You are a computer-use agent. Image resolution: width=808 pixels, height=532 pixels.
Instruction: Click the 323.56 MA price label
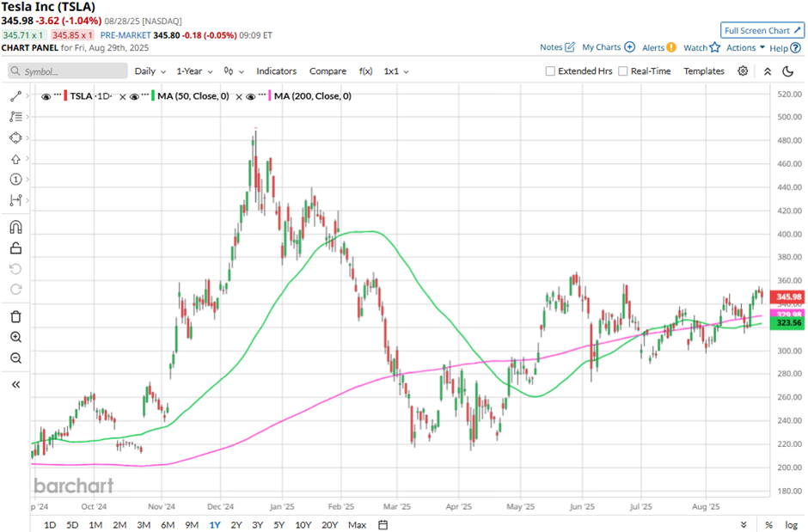pyautogui.click(x=787, y=323)
